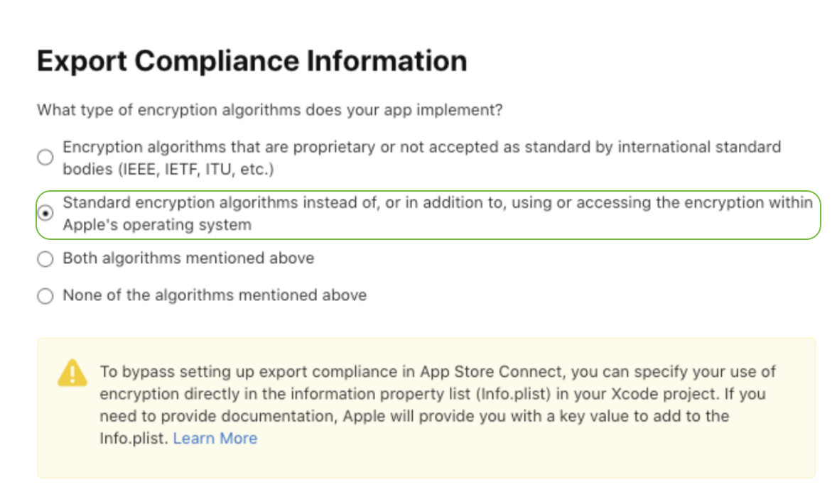Select the proprietary encryption algorithms option
This screenshot has height=504, width=837.
click(x=45, y=158)
